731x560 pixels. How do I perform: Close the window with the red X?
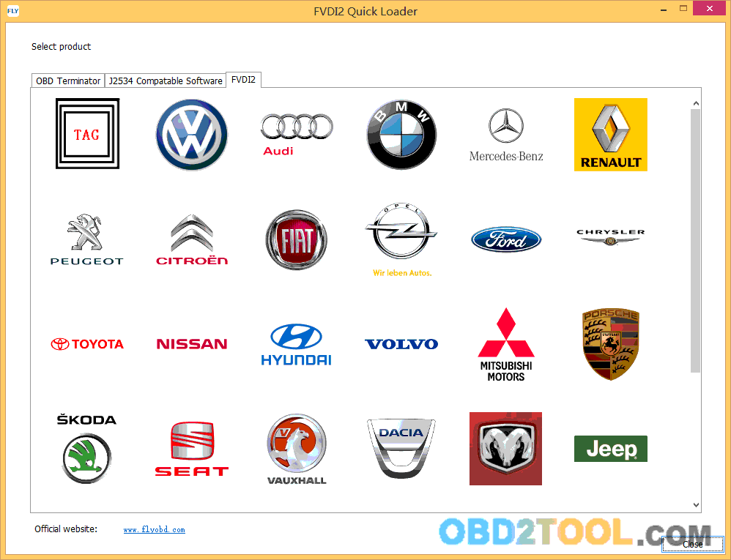coord(710,8)
